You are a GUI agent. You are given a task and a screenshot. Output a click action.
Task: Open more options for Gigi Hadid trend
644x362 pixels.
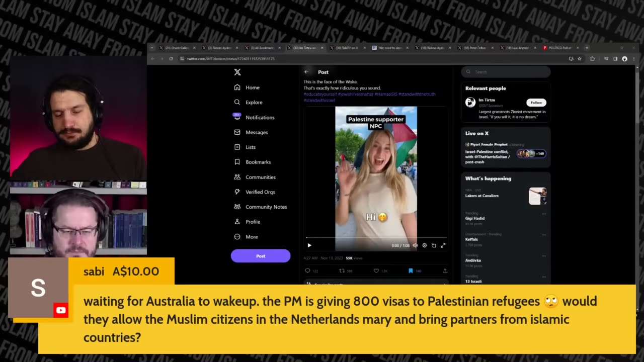(544, 214)
